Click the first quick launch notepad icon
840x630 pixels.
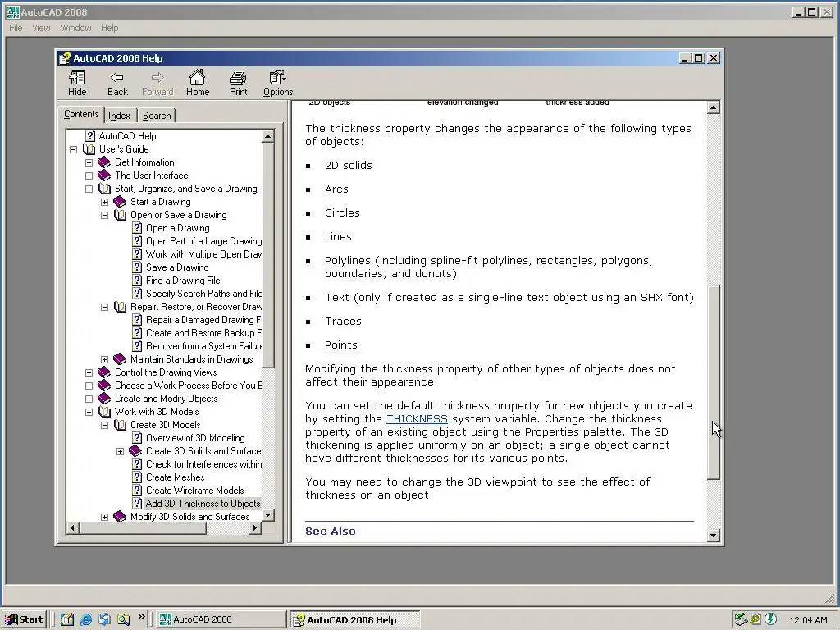[x=67, y=620]
